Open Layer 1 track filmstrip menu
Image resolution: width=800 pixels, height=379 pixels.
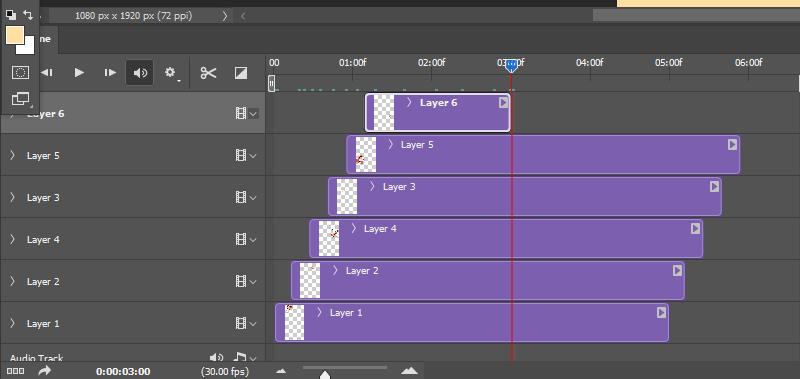point(246,323)
